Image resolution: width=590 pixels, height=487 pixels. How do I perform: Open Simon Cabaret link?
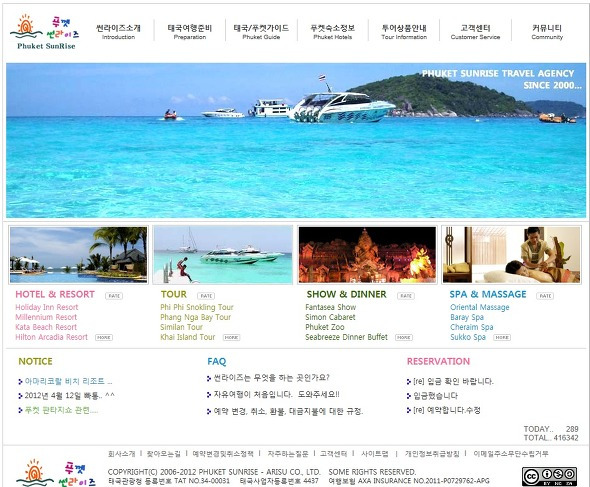point(330,317)
